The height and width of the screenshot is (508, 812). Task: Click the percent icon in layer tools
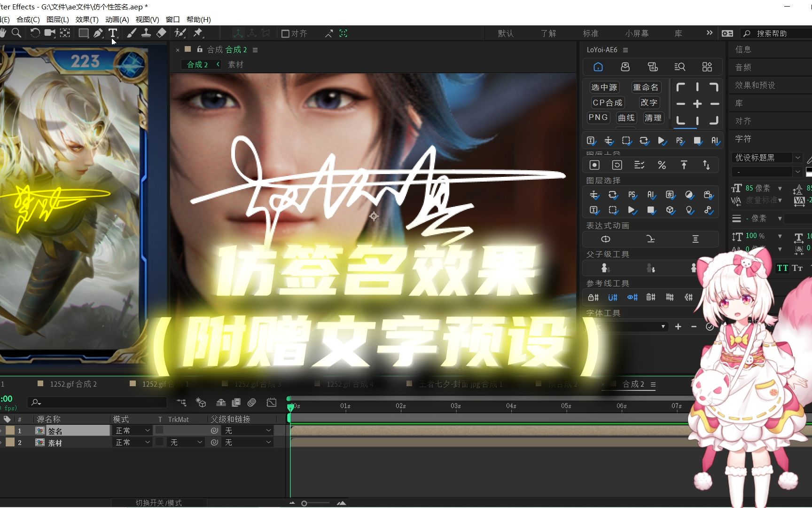click(x=662, y=165)
